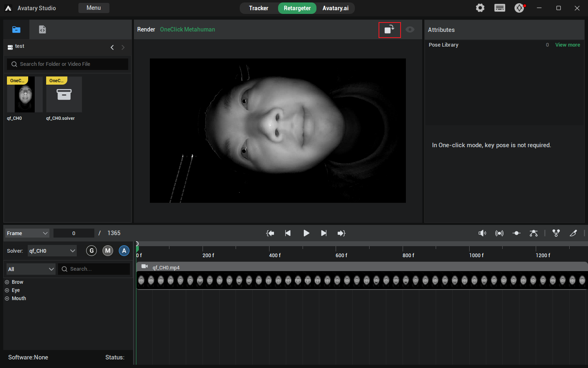
Task: Open the Menu button
Action: tap(94, 8)
